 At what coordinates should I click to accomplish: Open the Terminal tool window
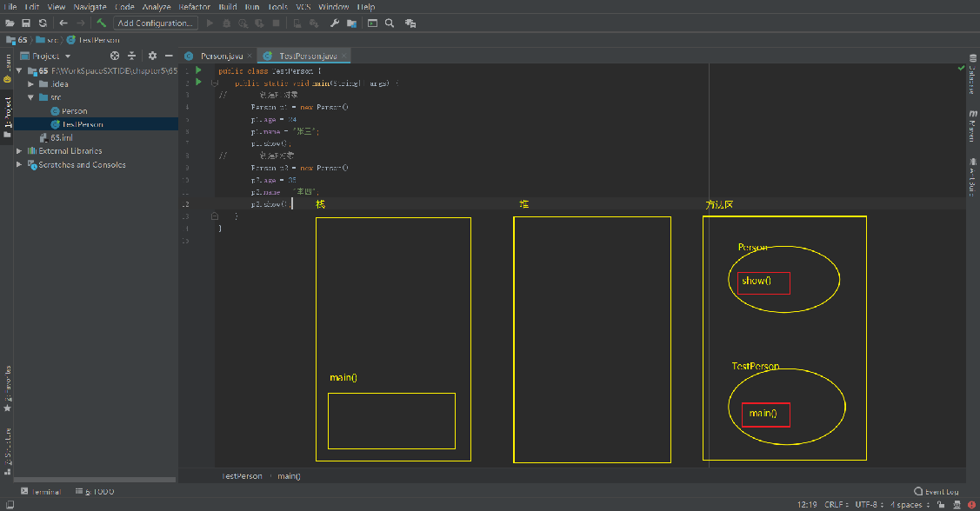41,492
